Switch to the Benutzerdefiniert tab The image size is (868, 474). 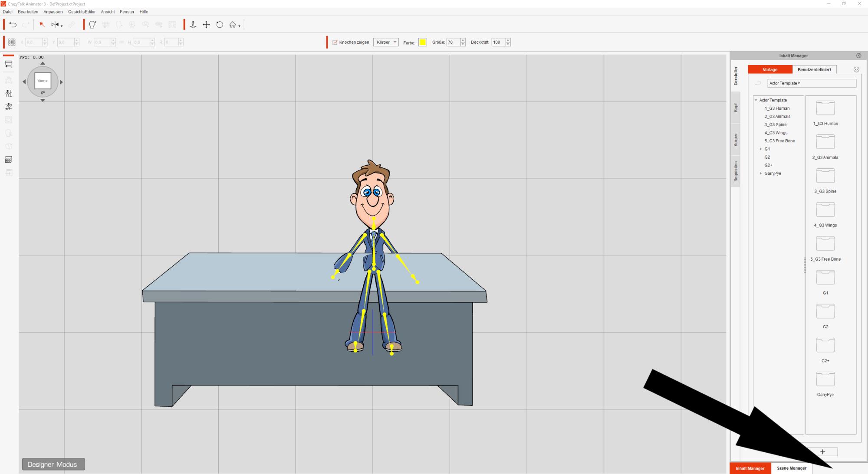coord(814,69)
